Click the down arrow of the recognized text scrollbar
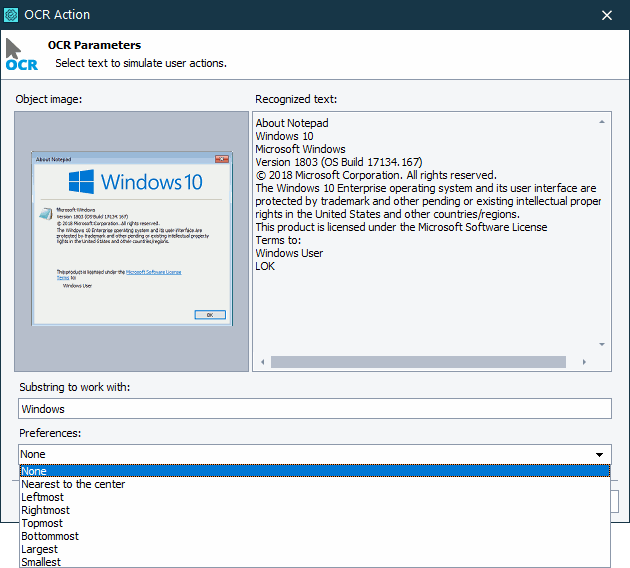 [x=603, y=344]
